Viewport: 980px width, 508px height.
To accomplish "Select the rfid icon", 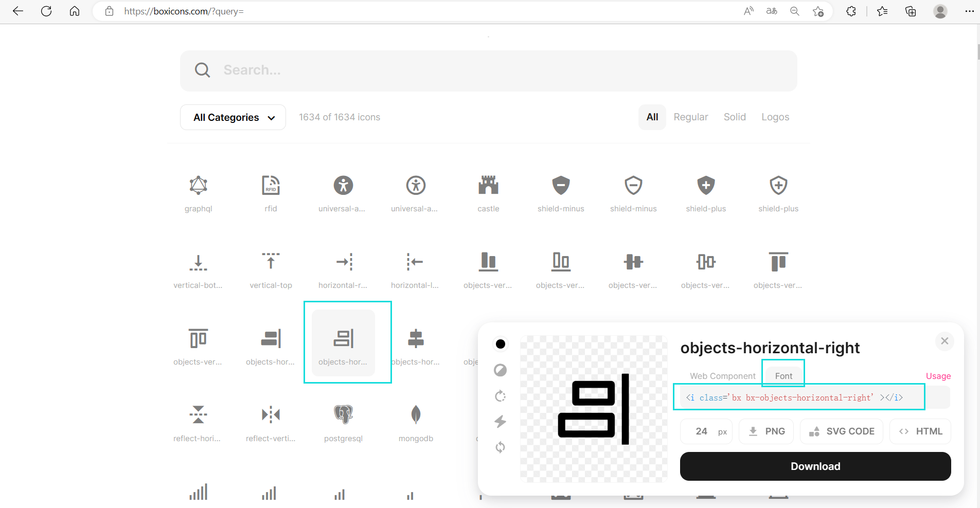I will pyautogui.click(x=271, y=186).
